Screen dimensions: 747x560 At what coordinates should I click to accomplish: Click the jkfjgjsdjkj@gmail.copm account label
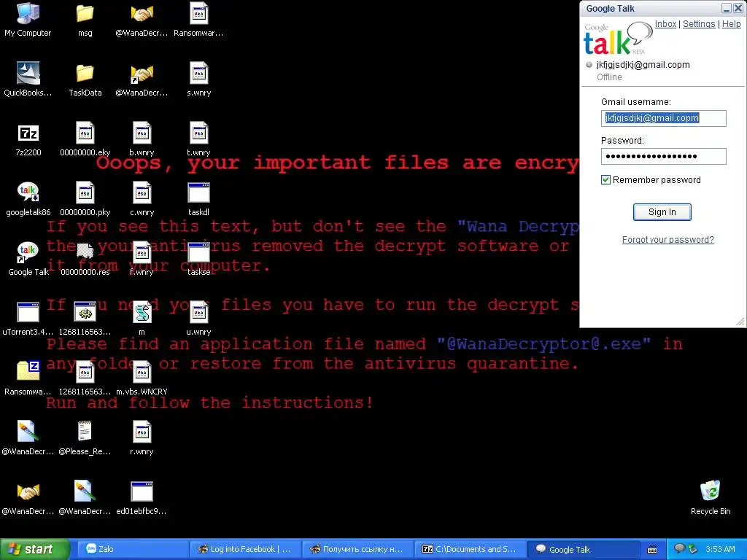coord(643,65)
